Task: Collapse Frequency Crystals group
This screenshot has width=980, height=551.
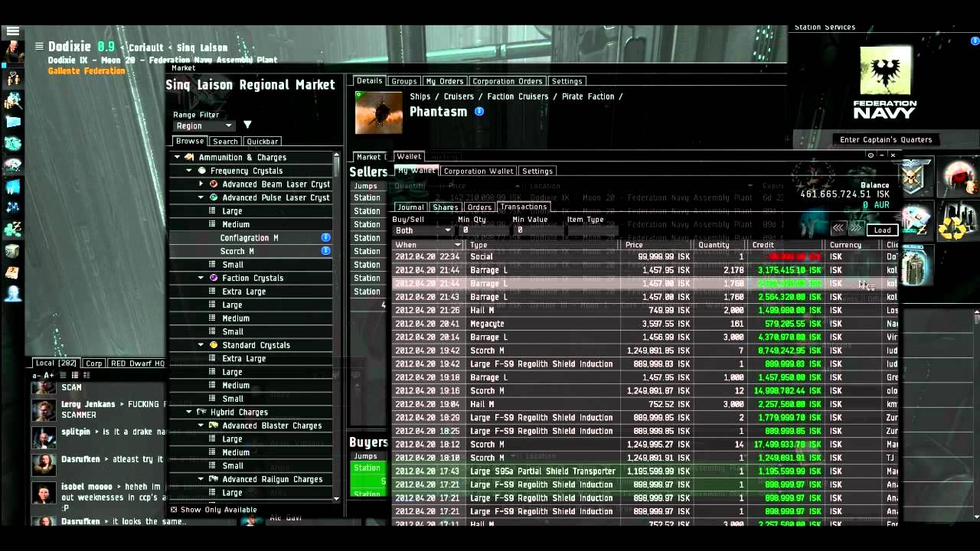Action: (189, 171)
